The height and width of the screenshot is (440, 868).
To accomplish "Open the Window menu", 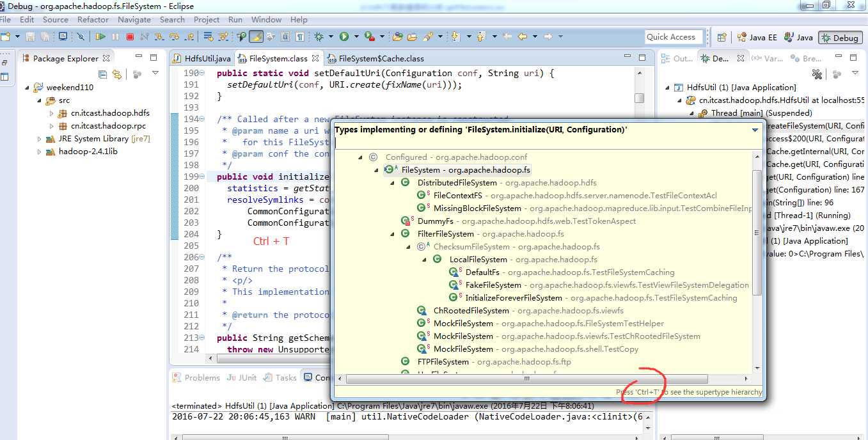I will [x=266, y=20].
